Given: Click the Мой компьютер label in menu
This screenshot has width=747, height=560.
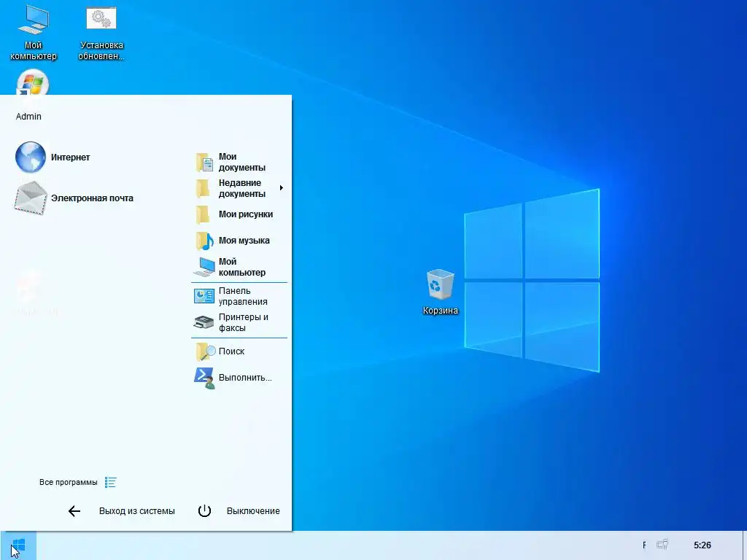Looking at the screenshot, I should (242, 267).
